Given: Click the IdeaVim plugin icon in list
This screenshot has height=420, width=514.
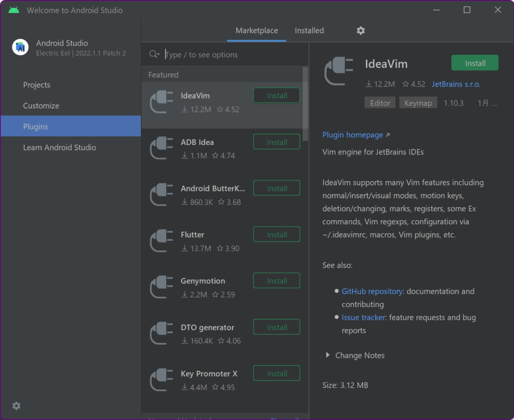Looking at the screenshot, I should point(161,102).
